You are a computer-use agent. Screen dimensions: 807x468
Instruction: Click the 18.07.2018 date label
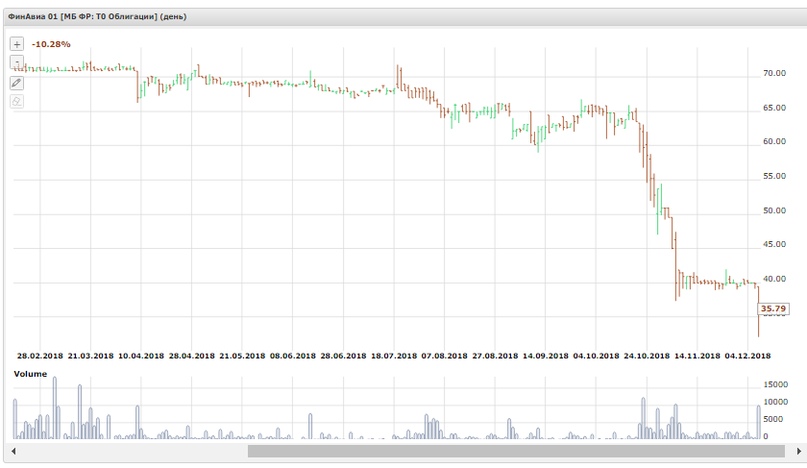click(395, 355)
